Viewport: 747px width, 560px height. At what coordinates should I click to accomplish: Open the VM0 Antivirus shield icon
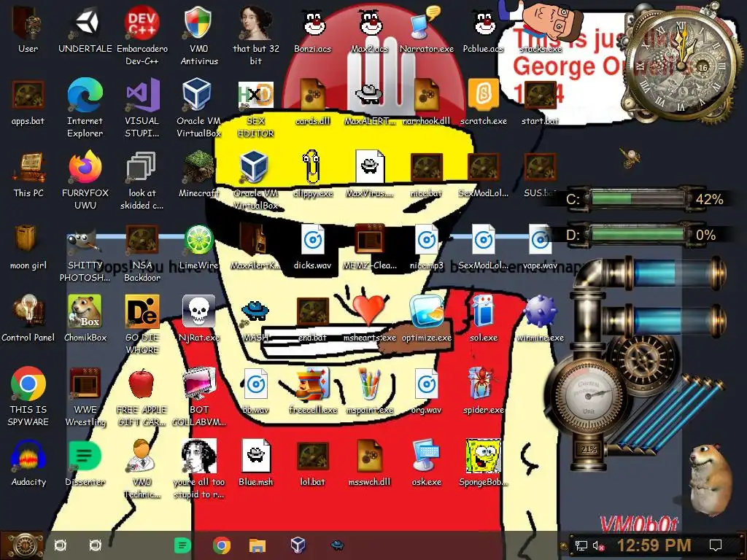(x=198, y=24)
